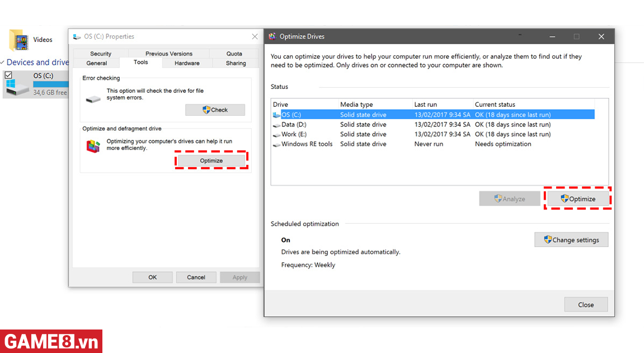Select the Work (E:) drive row
644x353 pixels.
point(294,134)
